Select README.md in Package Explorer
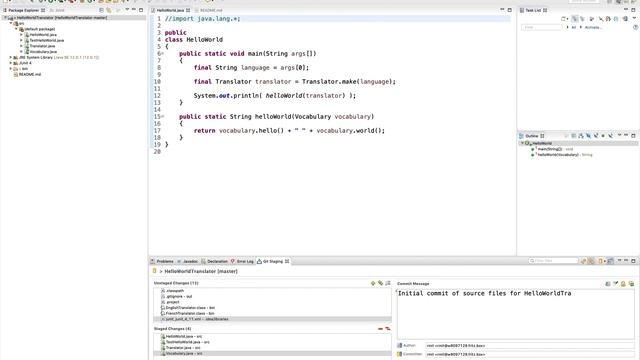The width and height of the screenshot is (640, 360). coord(27,75)
